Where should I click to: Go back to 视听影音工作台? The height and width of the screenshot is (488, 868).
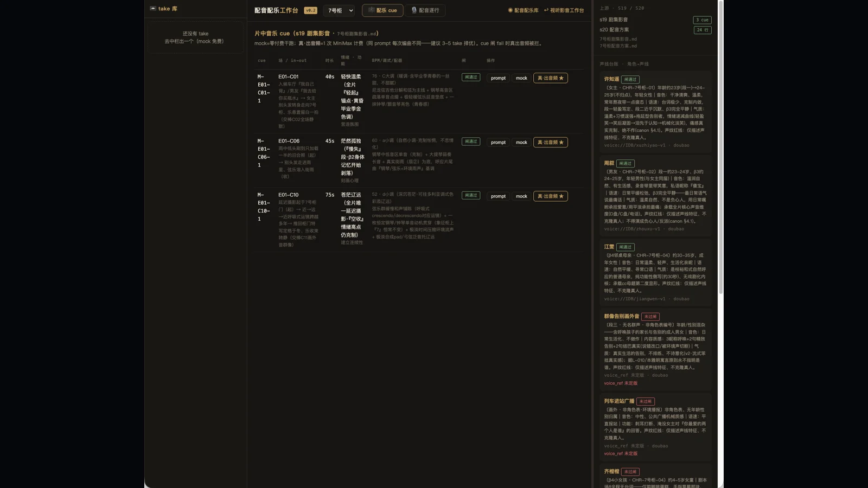564,10
